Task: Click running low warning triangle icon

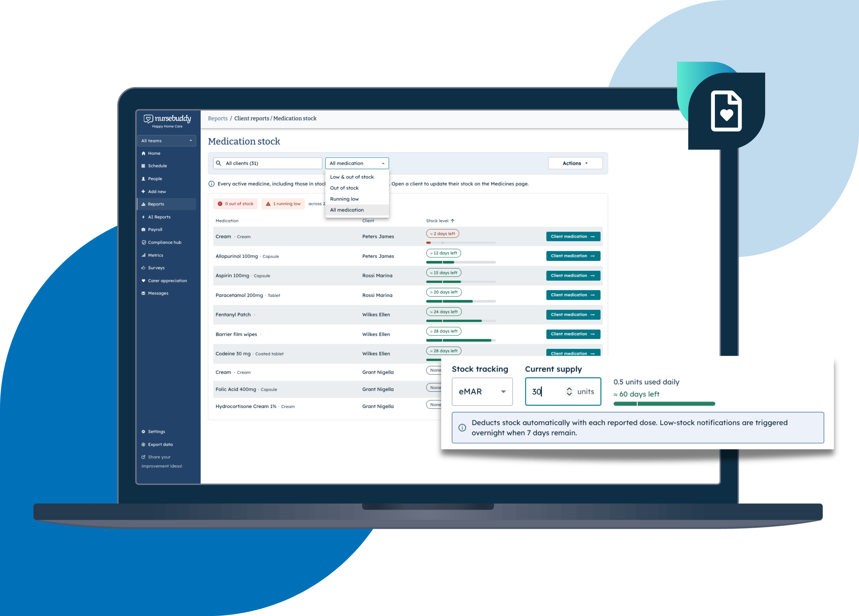Action: point(268,204)
